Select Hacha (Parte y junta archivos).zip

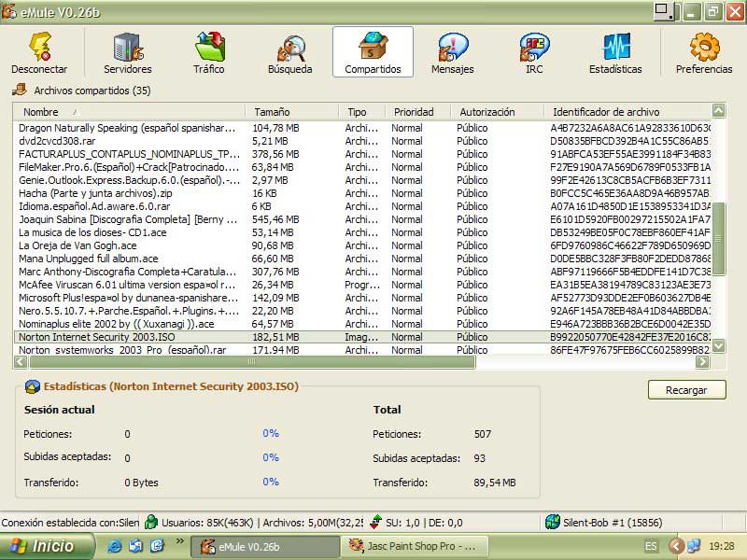[x=362, y=193]
